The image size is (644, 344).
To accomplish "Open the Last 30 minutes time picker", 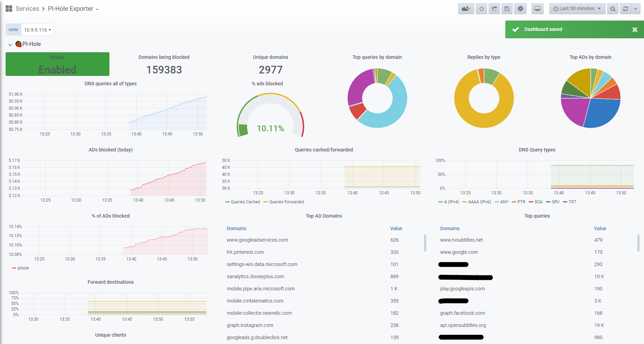I will 577,9.
